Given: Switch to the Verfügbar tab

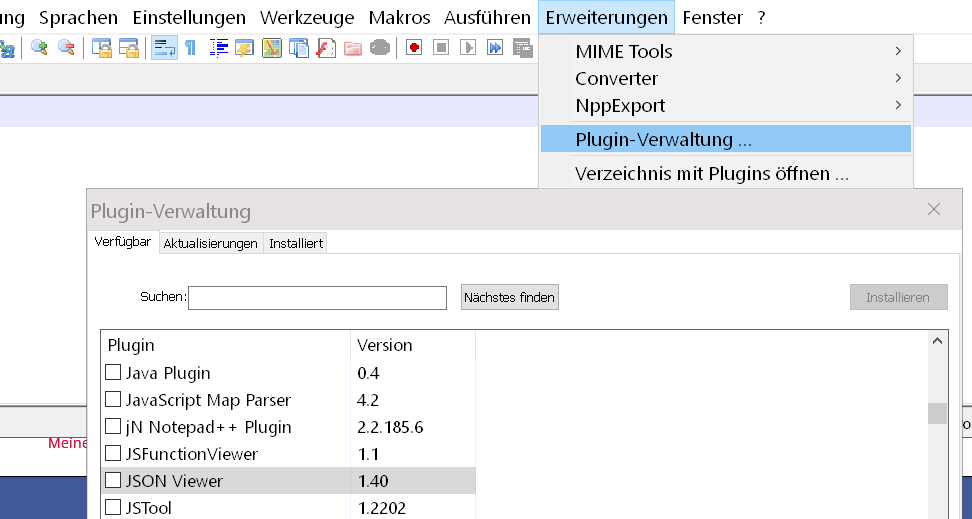Looking at the screenshot, I should coord(123,242).
